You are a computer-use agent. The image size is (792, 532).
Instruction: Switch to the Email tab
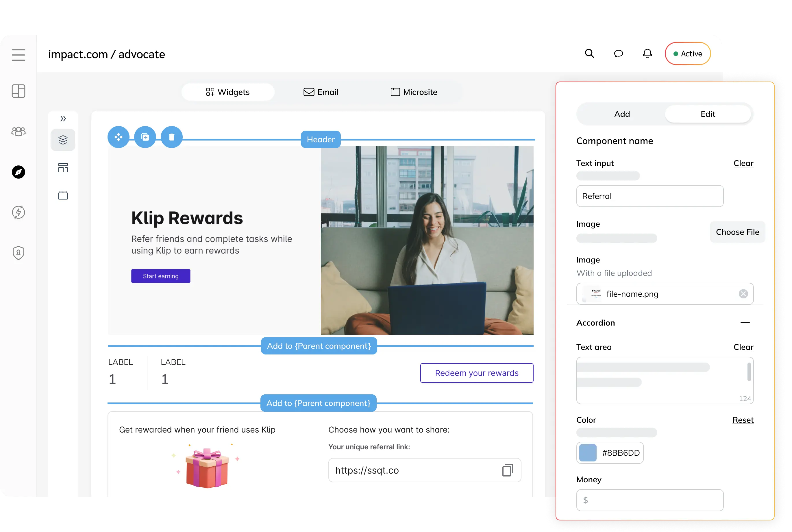(320, 92)
